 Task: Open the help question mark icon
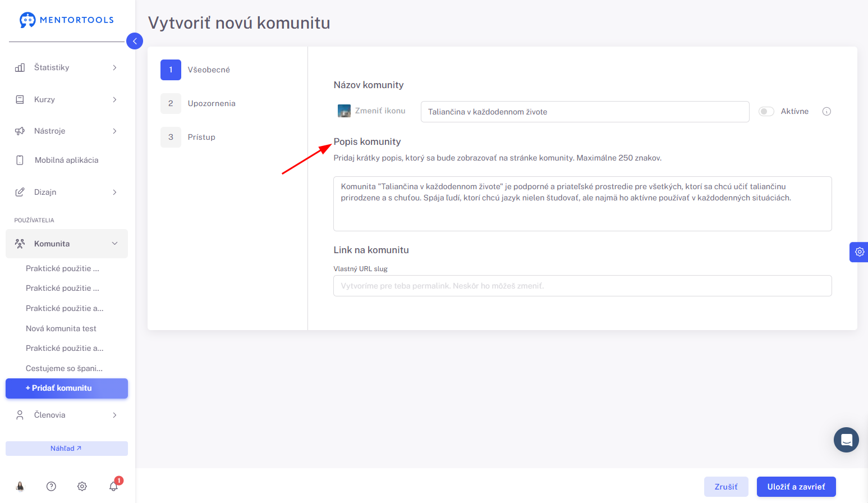(51, 486)
